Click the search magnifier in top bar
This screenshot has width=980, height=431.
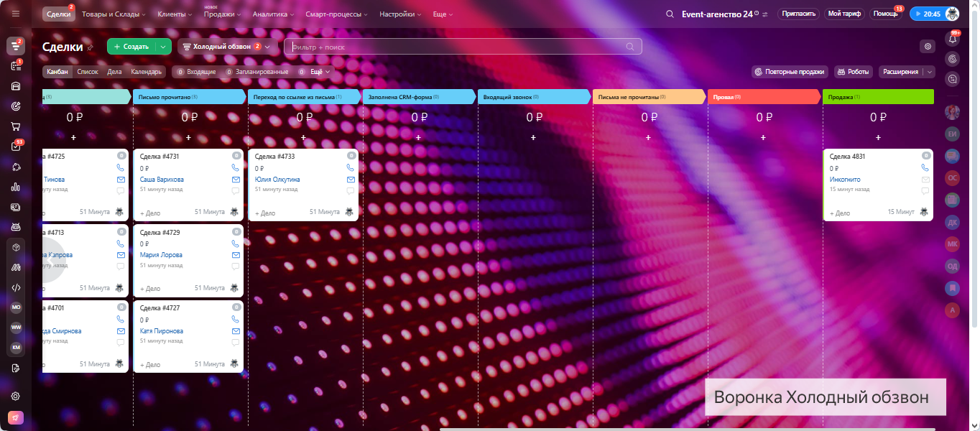(670, 14)
